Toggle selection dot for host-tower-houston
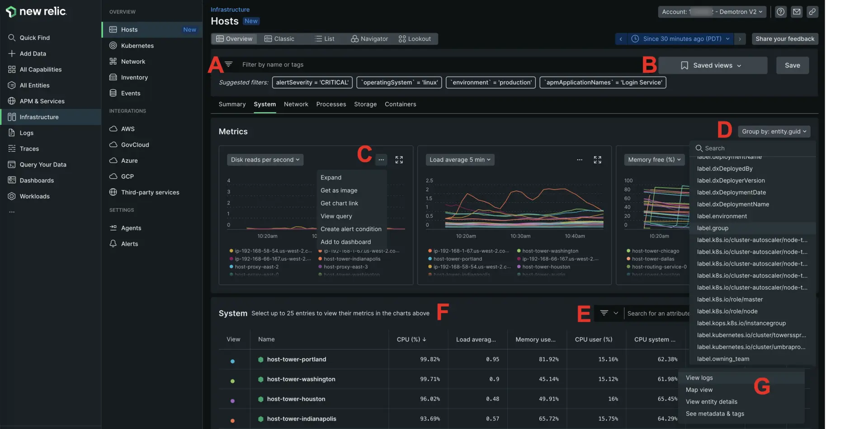This screenshot has width=868, height=429. (232, 401)
